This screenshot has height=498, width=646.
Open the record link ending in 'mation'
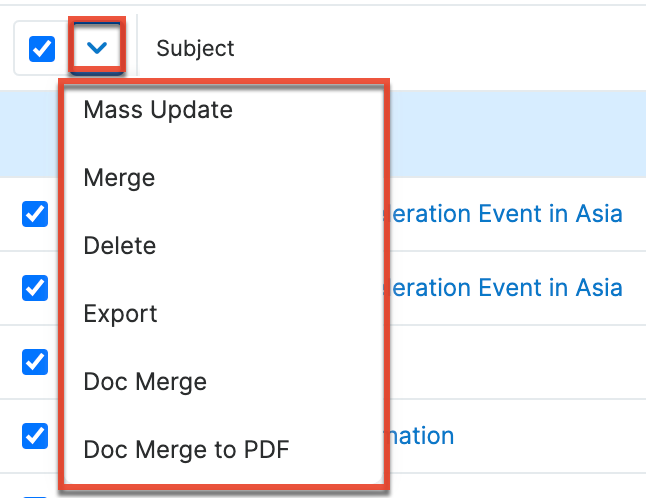pos(422,436)
